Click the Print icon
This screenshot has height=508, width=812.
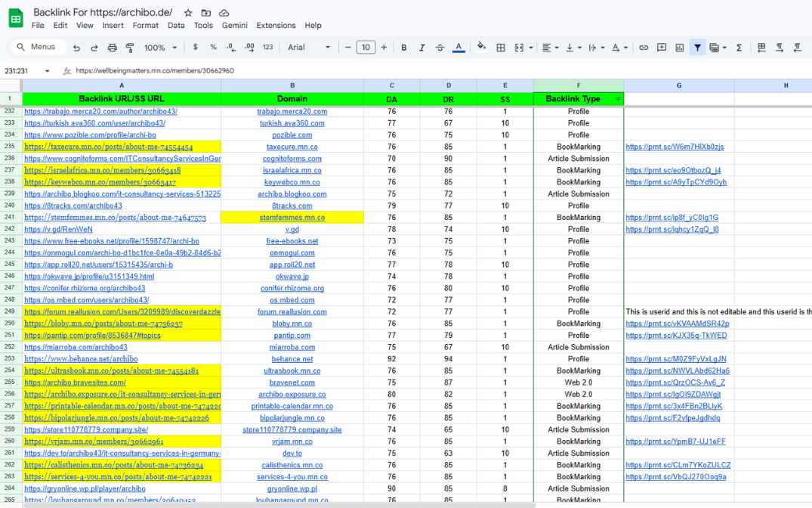tap(113, 48)
